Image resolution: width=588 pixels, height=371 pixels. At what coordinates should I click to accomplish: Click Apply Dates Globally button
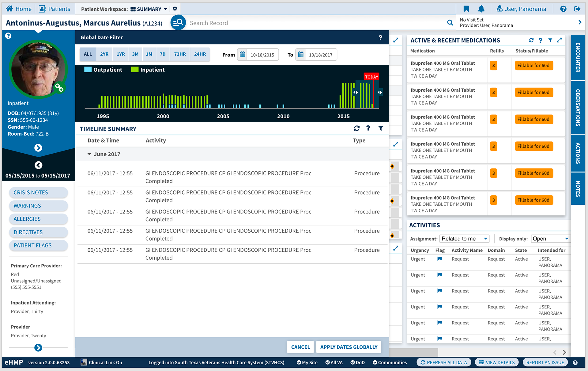coord(349,347)
